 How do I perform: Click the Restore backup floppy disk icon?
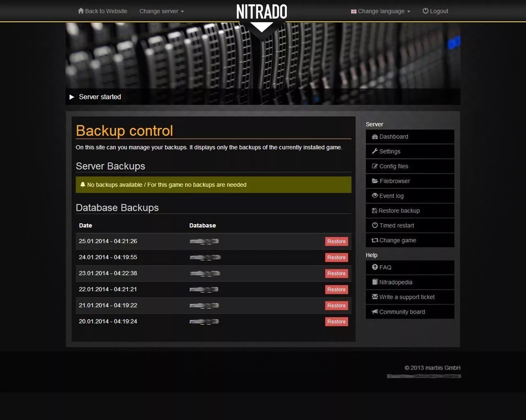point(374,211)
